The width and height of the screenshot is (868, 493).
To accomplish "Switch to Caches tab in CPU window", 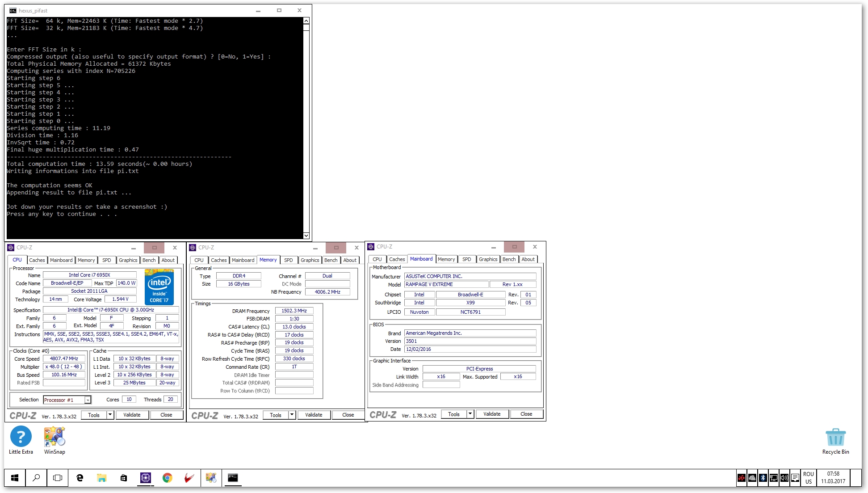I will click(37, 260).
